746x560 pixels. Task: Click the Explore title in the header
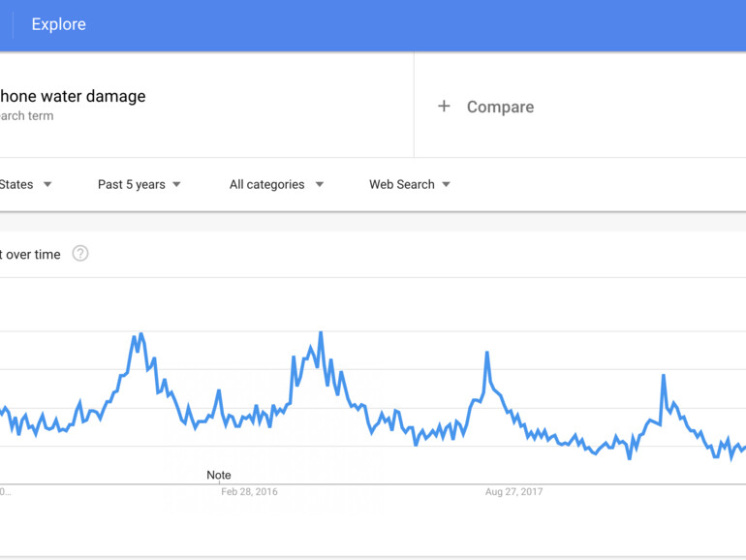[x=58, y=25]
